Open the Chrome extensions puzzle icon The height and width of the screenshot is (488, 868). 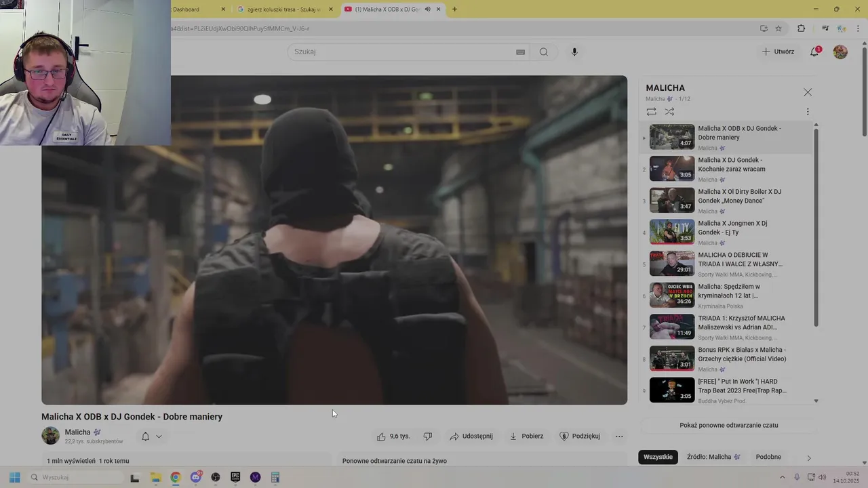coord(801,28)
